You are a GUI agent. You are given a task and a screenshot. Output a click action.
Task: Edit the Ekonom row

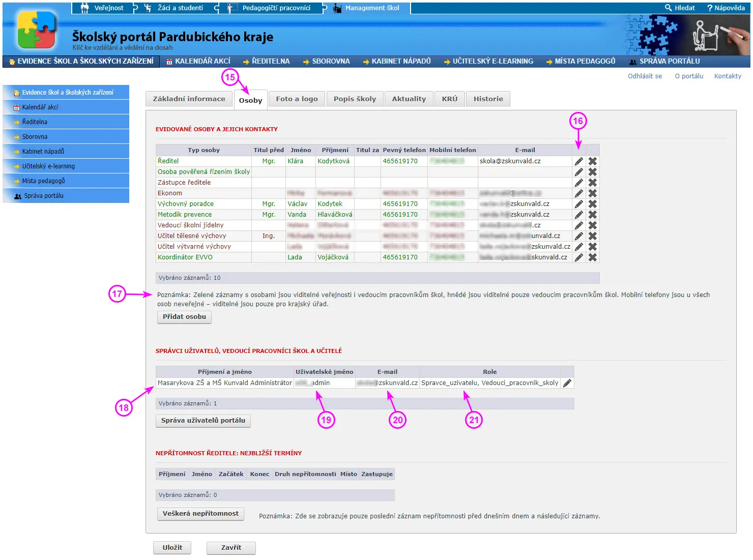pos(578,193)
